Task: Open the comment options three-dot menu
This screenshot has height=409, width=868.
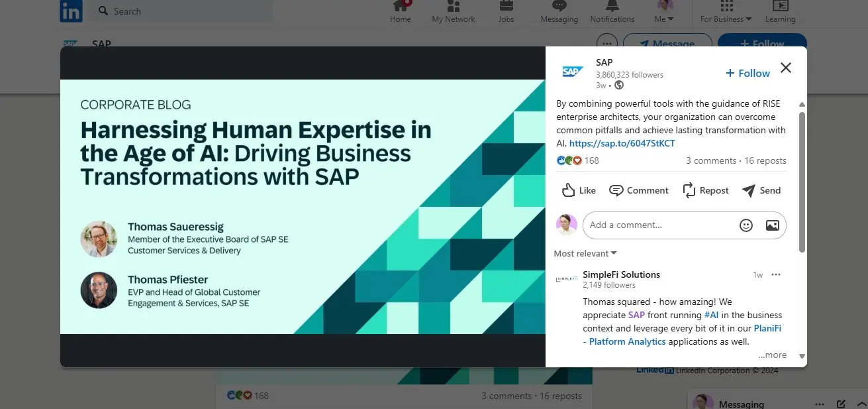Action: [776, 274]
